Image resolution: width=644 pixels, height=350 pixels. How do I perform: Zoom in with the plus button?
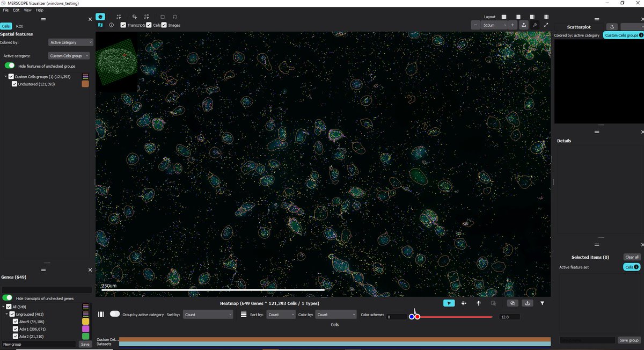tap(513, 25)
